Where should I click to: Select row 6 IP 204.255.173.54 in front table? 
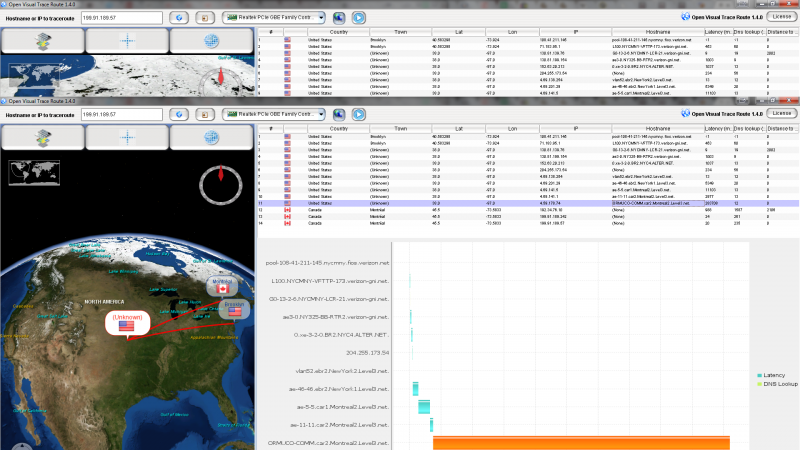point(576,170)
